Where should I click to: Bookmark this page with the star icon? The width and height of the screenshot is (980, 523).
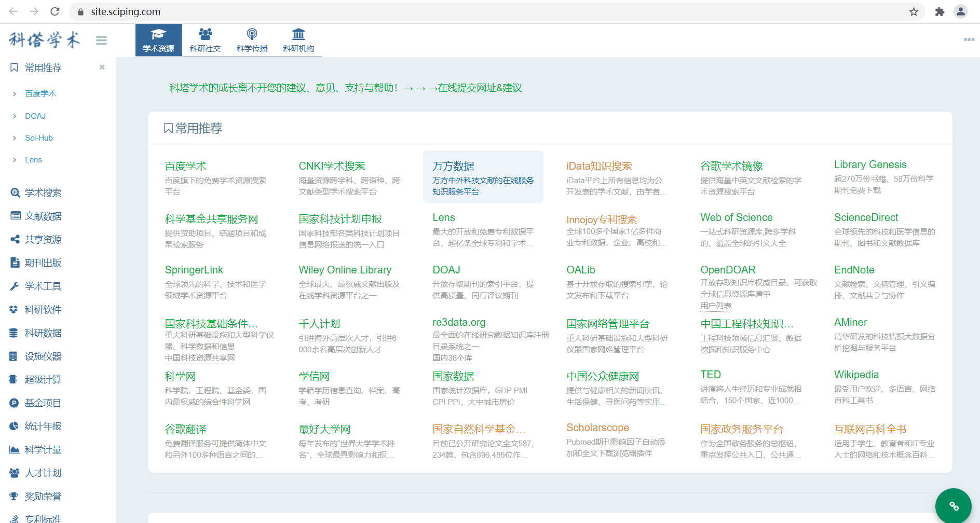pos(914,11)
